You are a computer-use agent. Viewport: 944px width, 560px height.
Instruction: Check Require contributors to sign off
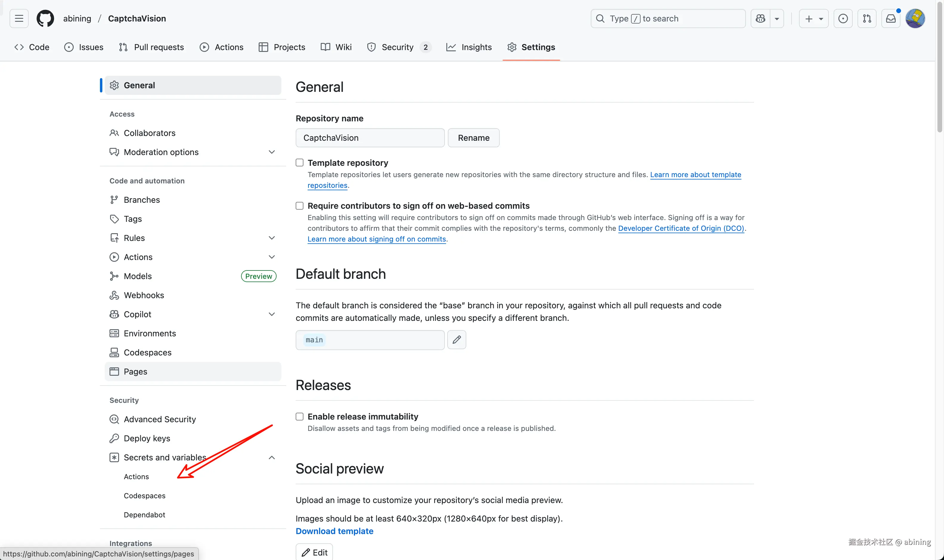pyautogui.click(x=299, y=206)
